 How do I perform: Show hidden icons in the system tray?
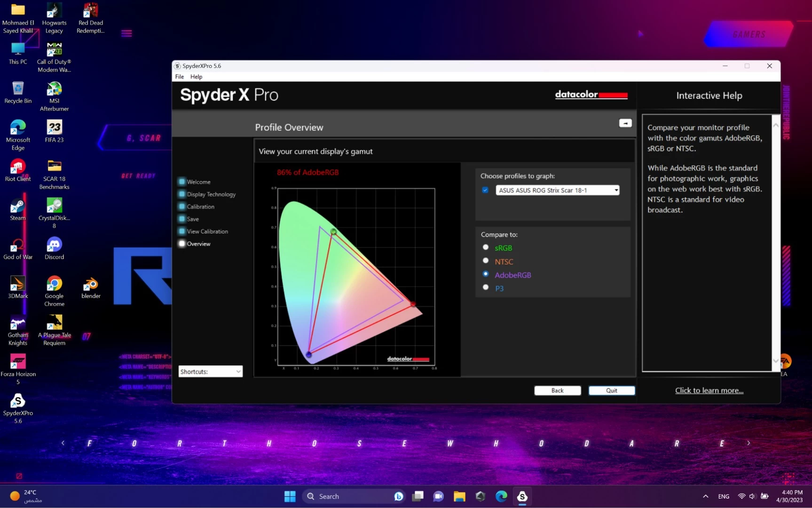pos(705,496)
